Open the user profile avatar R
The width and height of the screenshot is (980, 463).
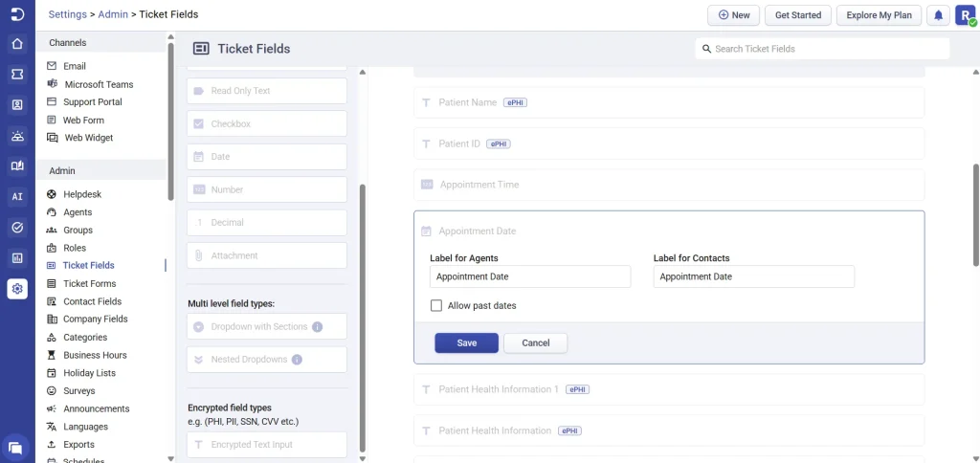[x=965, y=15]
